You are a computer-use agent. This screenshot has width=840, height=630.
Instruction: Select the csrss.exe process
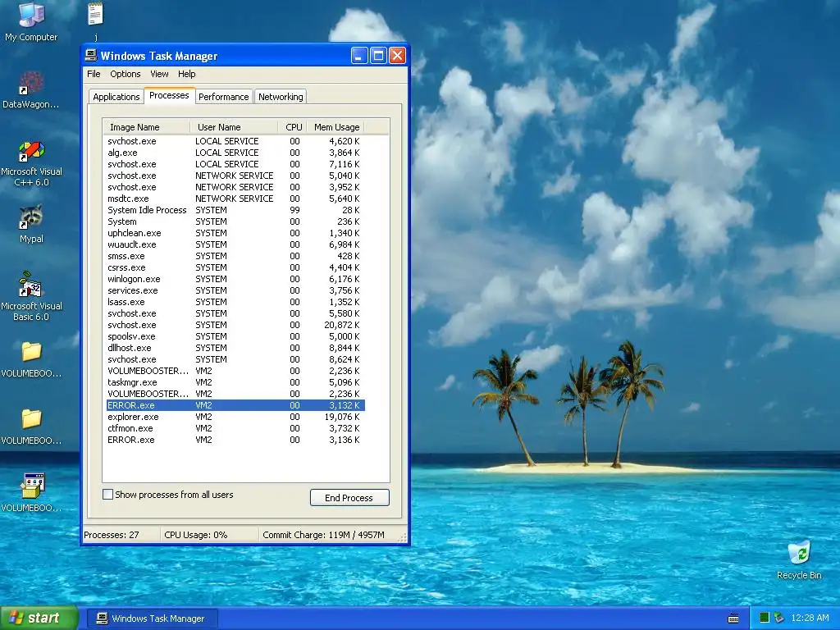coord(235,268)
